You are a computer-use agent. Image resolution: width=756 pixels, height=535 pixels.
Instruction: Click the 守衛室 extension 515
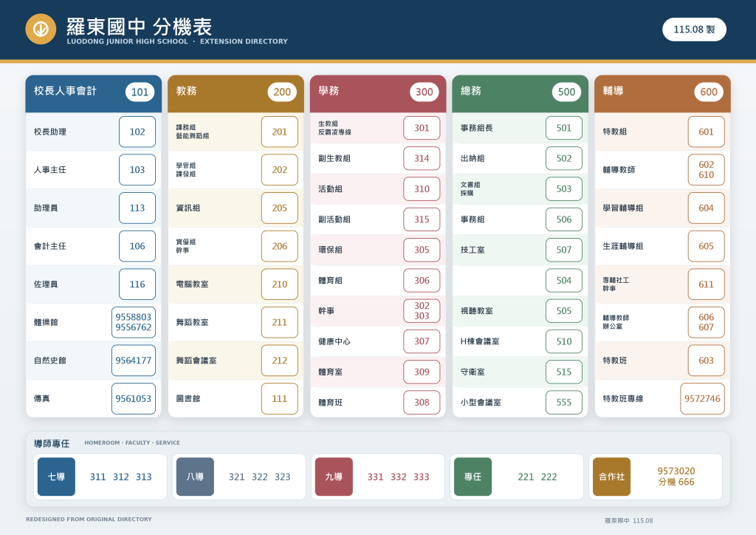tap(564, 372)
